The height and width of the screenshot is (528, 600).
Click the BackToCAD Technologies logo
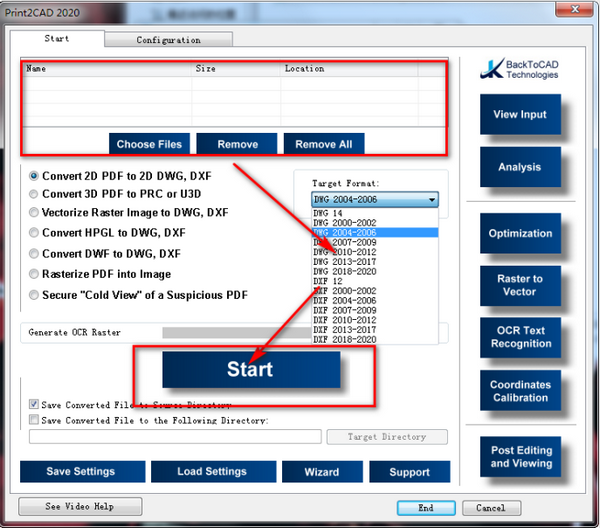click(x=519, y=69)
